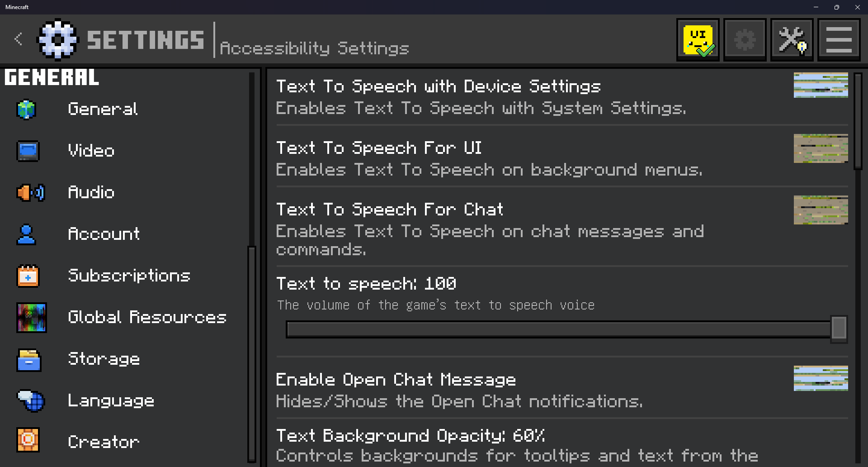The image size is (868, 467).
Task: Click the Global Resources icon
Action: (31, 318)
